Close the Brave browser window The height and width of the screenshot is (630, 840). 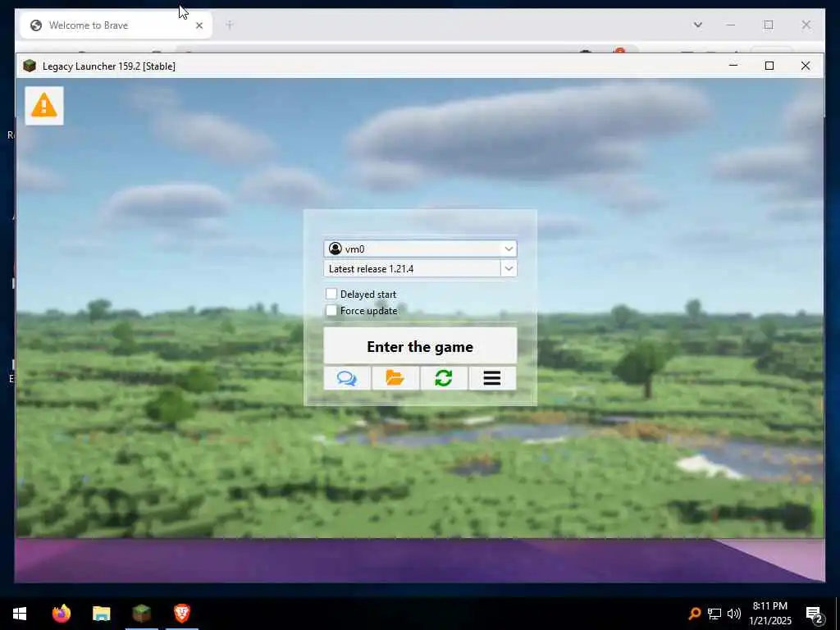point(806,25)
